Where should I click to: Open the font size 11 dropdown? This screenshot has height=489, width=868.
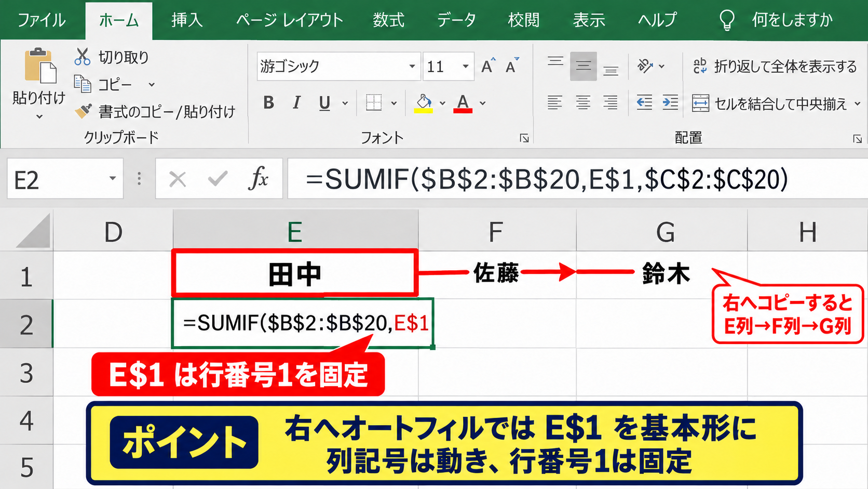point(466,66)
